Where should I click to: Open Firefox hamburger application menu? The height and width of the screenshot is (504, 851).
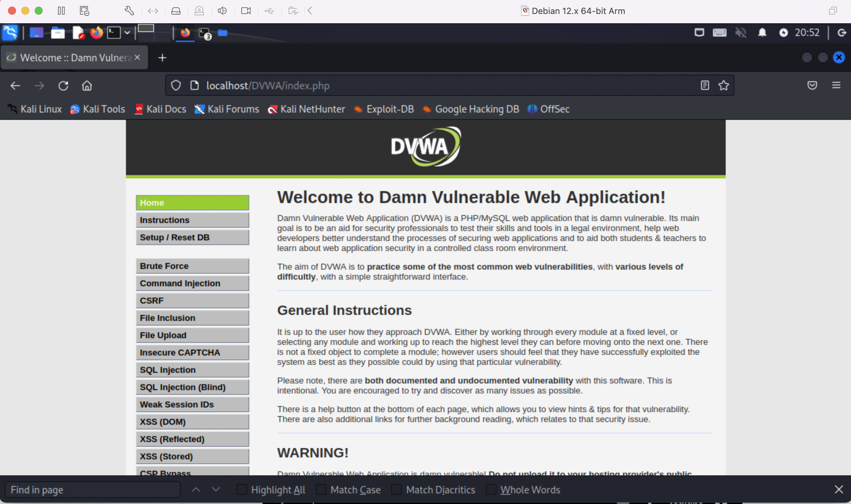pos(836,85)
